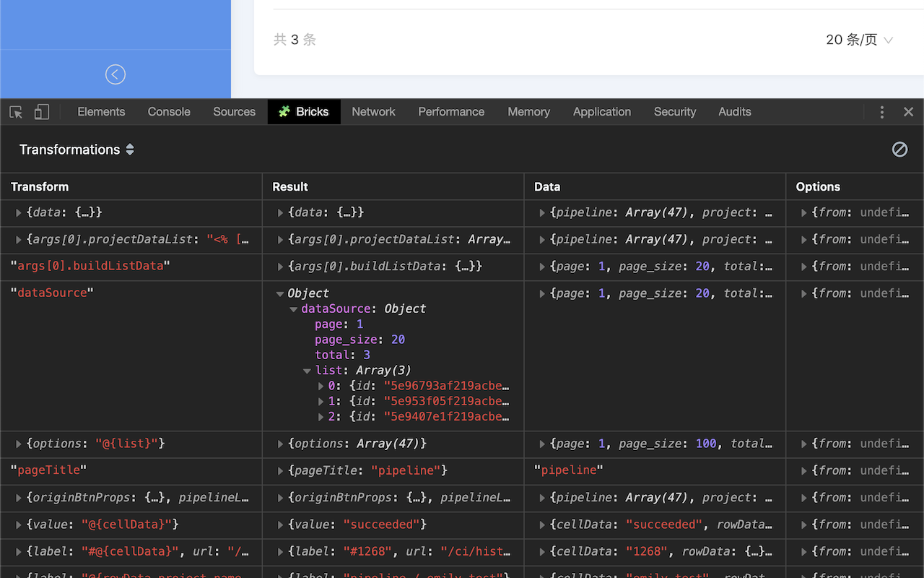Expand the {options: Array(47)} result row

[x=280, y=443]
